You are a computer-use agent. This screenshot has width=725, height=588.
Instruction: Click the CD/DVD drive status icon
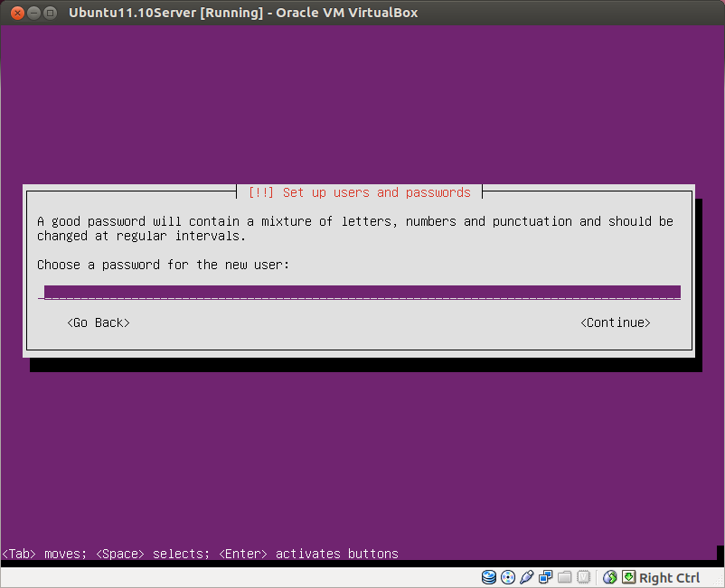[x=507, y=577]
